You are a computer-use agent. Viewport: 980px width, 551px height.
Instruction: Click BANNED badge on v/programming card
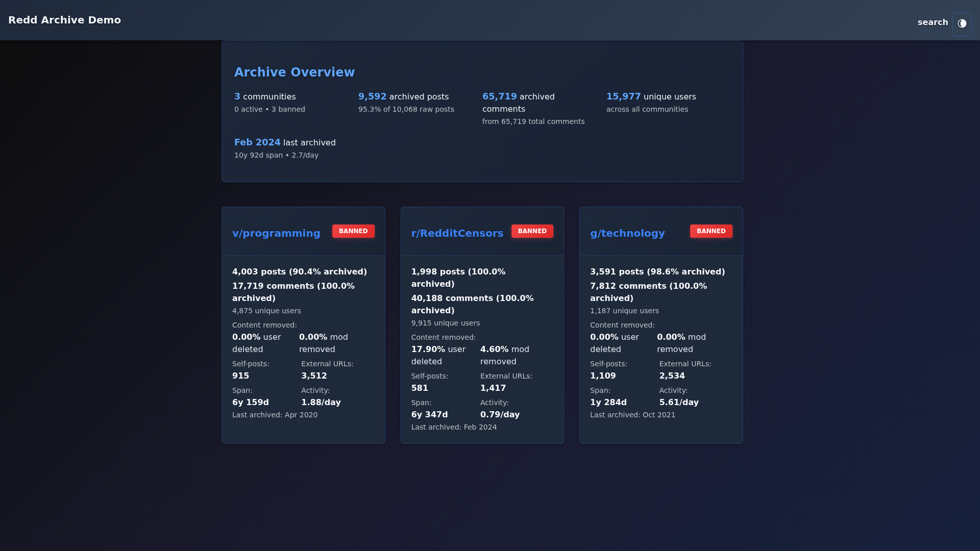pos(353,231)
